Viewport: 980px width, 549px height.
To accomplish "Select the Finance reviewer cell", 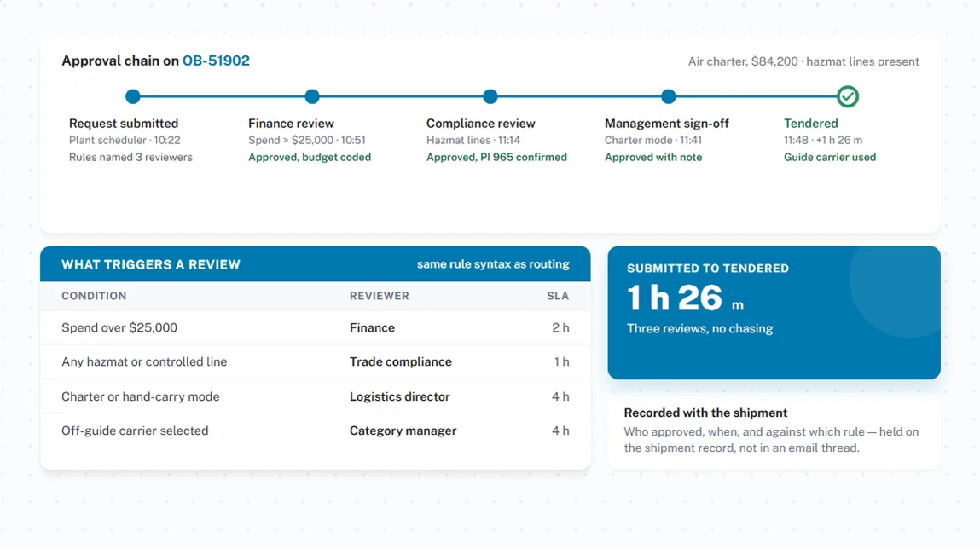I will coord(372,327).
